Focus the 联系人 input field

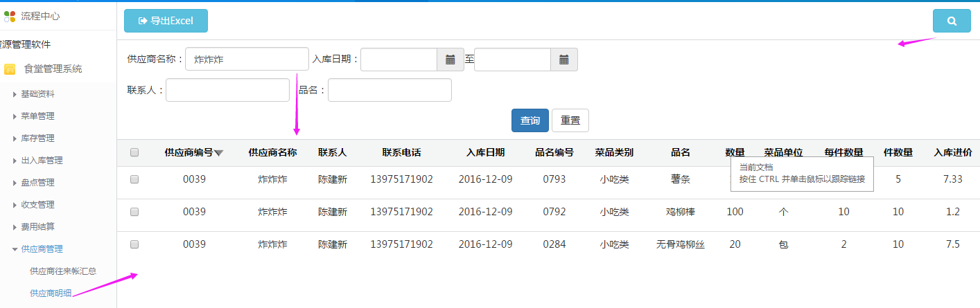click(227, 90)
